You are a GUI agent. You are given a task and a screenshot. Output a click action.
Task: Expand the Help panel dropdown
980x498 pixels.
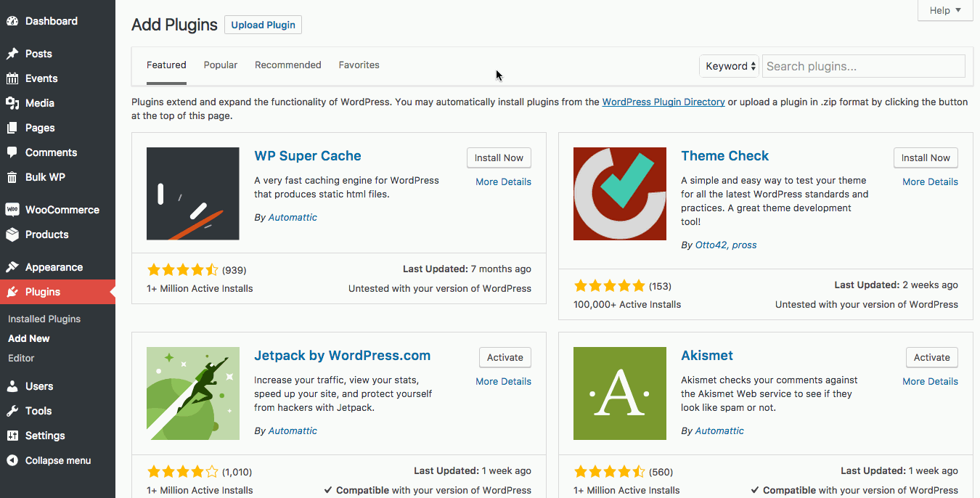pyautogui.click(x=945, y=10)
